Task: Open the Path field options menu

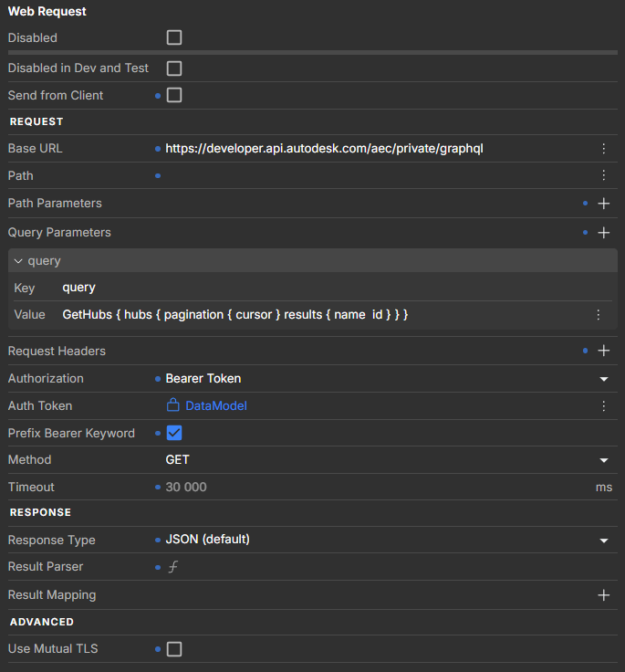Action: pos(603,175)
